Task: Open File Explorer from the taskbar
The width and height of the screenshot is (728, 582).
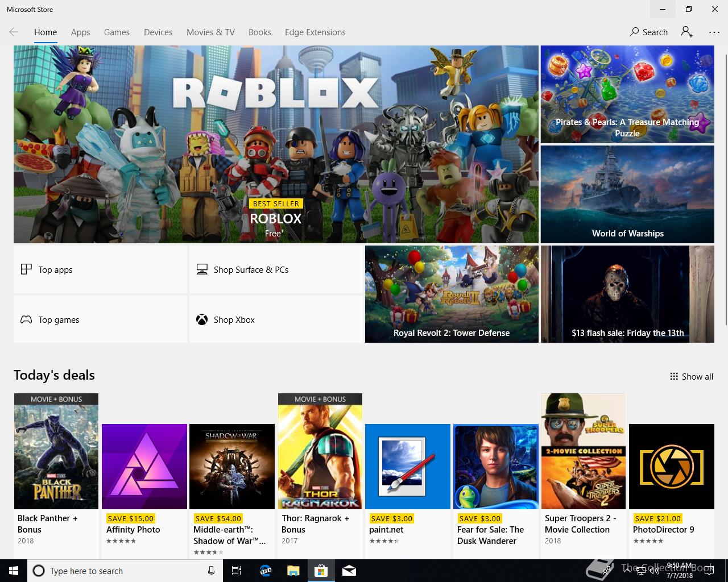Action: (x=293, y=571)
